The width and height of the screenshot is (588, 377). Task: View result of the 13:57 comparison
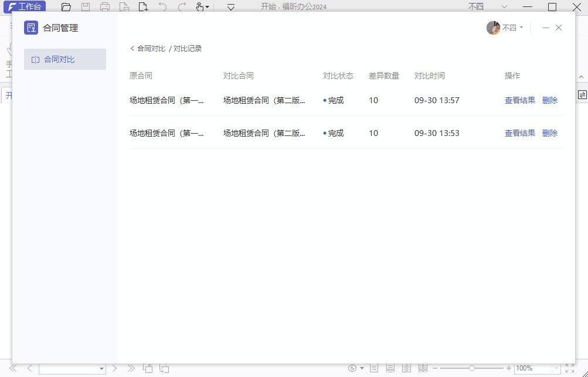point(519,100)
